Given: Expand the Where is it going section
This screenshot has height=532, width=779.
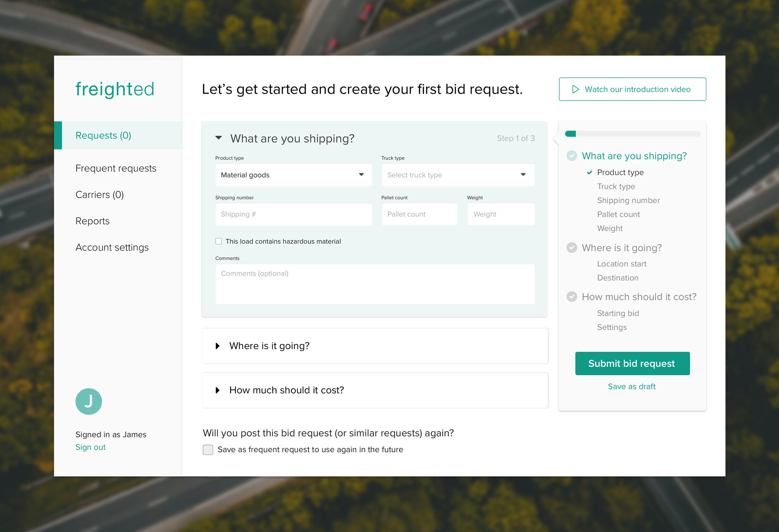Looking at the screenshot, I should click(x=217, y=346).
